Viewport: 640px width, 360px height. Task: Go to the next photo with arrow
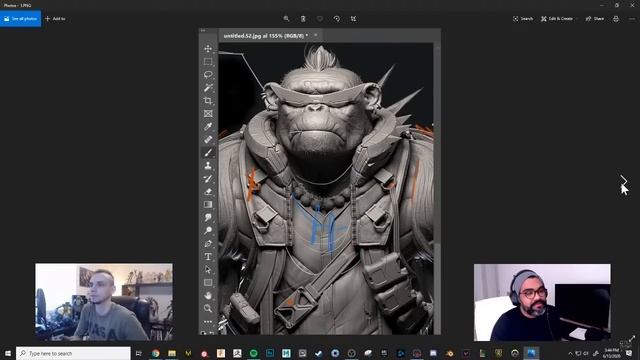click(x=623, y=180)
